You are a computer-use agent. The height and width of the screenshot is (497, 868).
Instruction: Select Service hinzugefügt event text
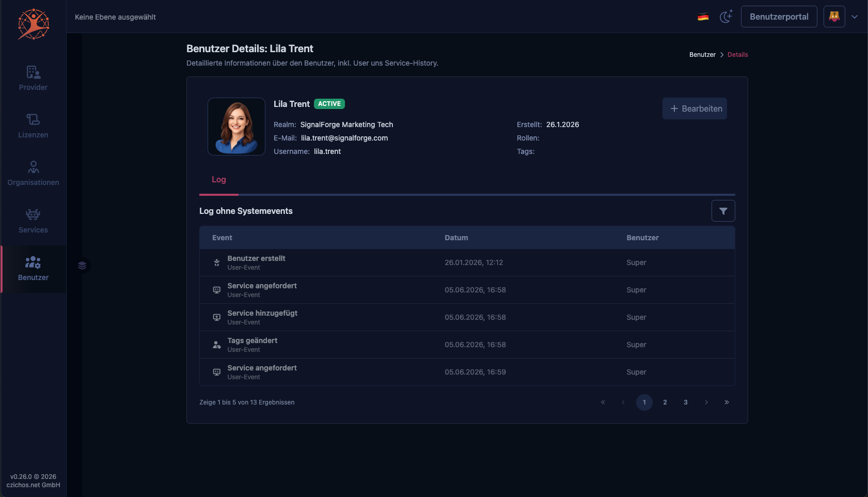262,313
